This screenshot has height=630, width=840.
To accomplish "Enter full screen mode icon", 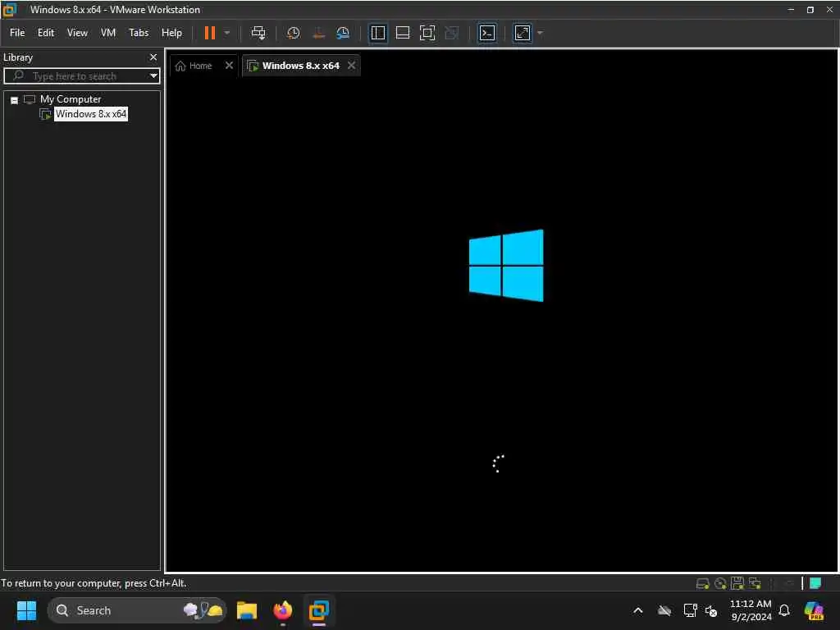I will coord(427,33).
